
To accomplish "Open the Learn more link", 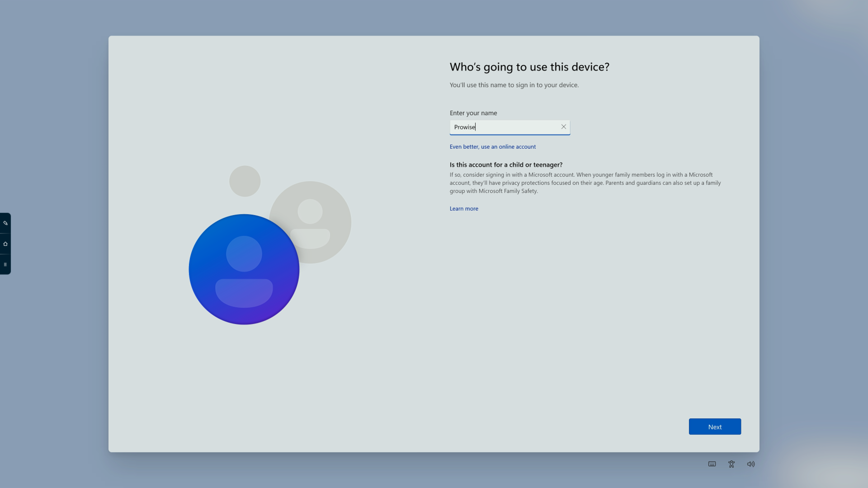I will (x=464, y=209).
